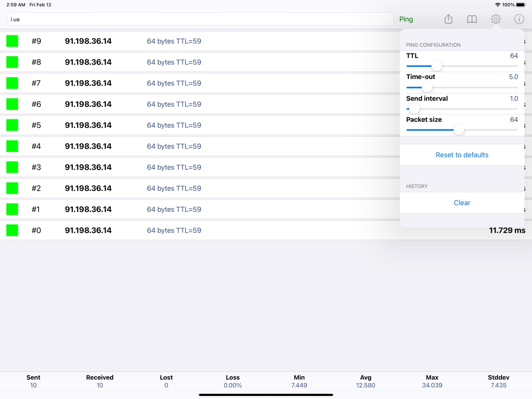
Task: Open the history book icon
Action: coord(472,19)
